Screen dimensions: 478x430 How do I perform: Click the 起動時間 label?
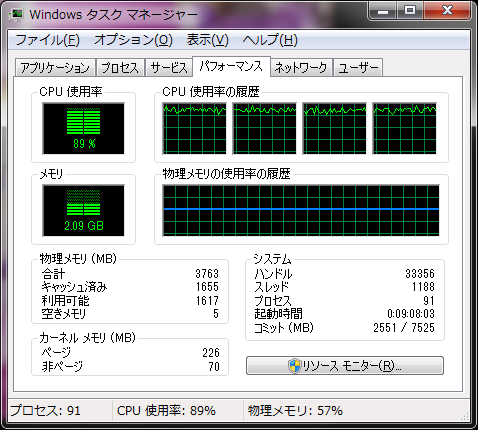click(x=279, y=314)
